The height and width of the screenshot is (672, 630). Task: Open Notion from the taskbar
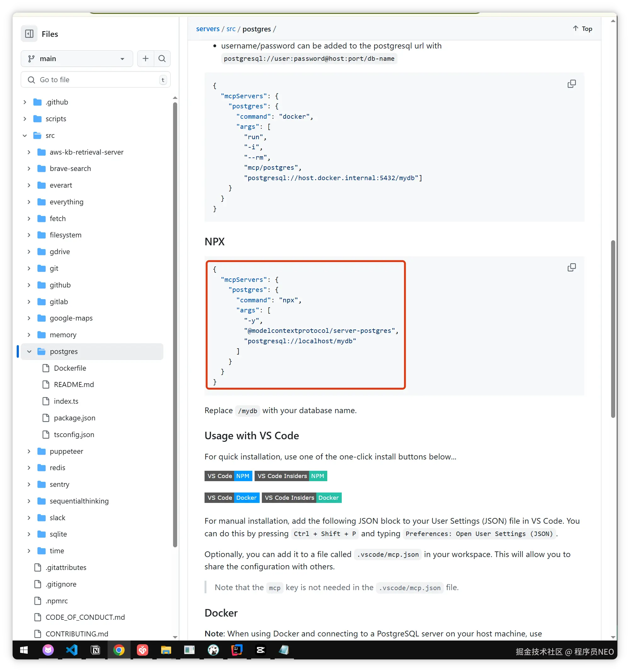[95, 650]
